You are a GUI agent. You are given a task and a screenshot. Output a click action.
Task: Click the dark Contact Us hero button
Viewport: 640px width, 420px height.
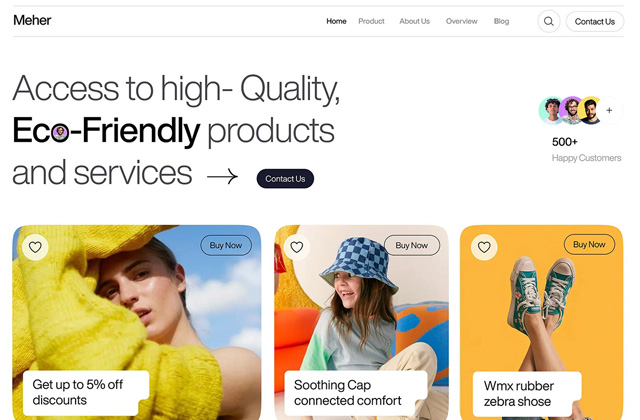pyautogui.click(x=285, y=179)
